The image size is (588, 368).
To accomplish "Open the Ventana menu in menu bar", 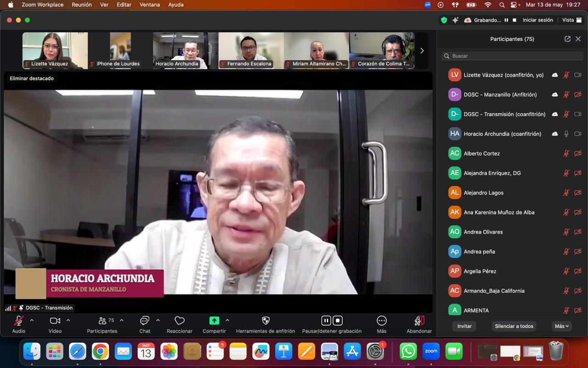I will tap(150, 5).
